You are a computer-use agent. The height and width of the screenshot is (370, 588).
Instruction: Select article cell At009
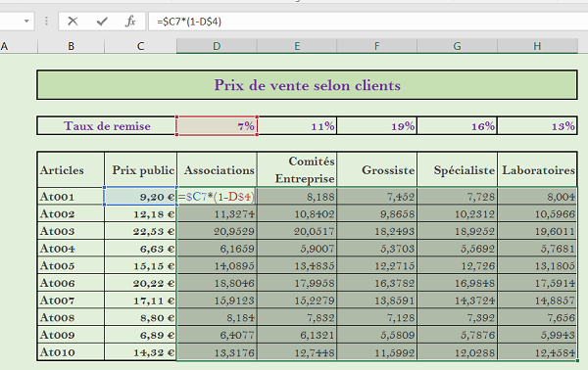coord(71,334)
